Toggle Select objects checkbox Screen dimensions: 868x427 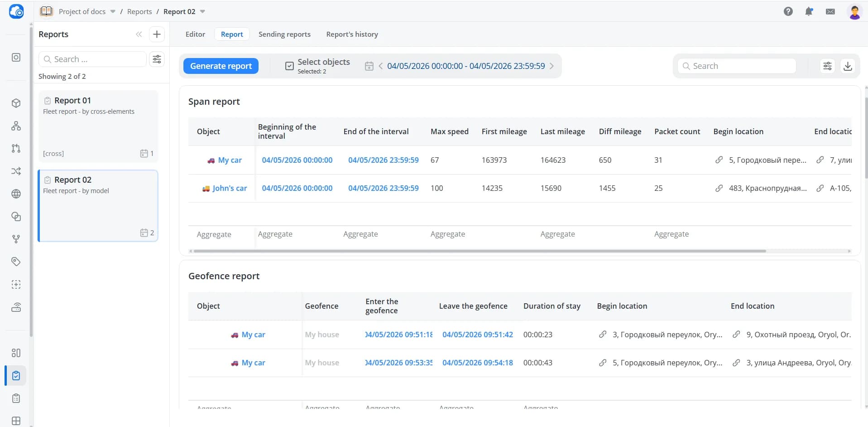289,66
